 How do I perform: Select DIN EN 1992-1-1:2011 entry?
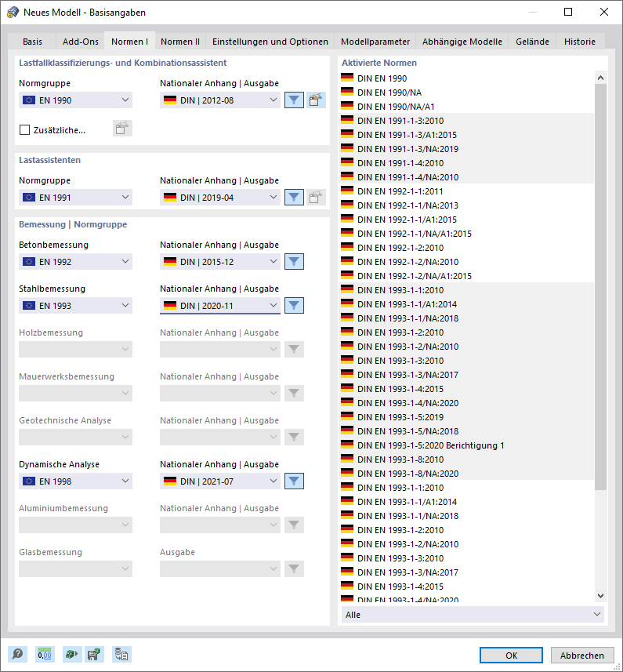tap(467, 191)
